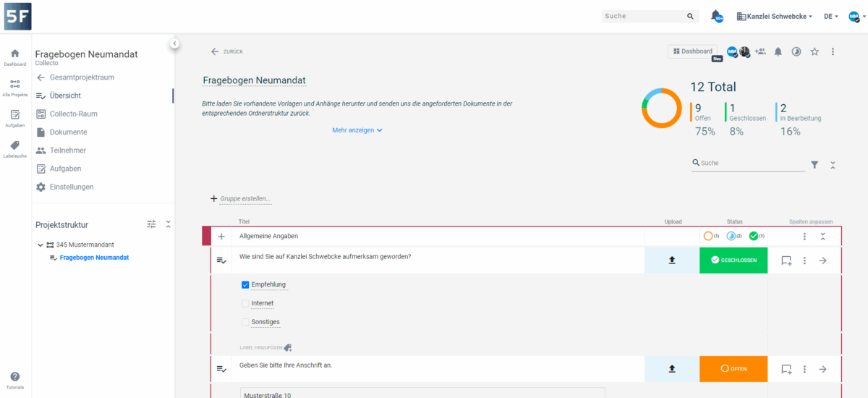This screenshot has height=398, width=868.
Task: Open Labelsuche in the left rail
Action: 15,149
